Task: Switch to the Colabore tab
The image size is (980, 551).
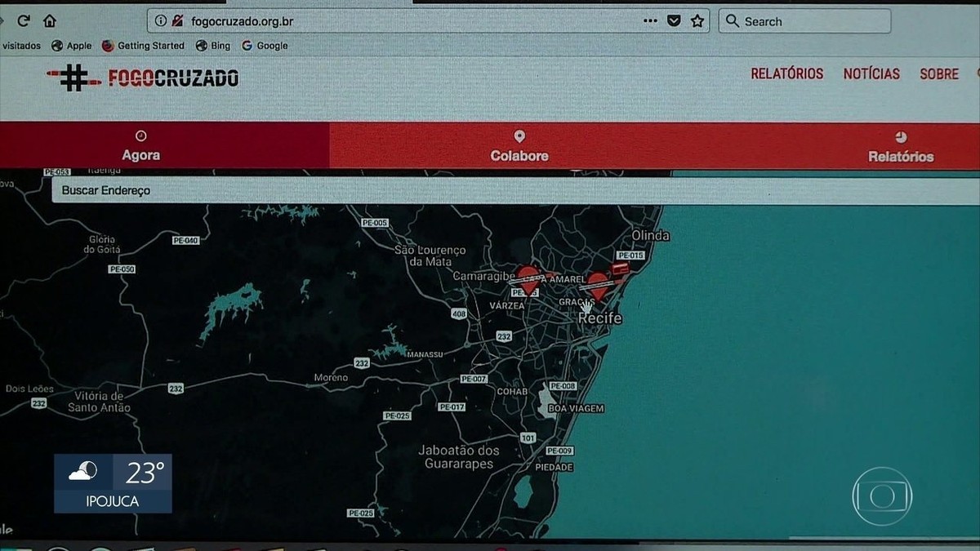Action: [x=519, y=146]
